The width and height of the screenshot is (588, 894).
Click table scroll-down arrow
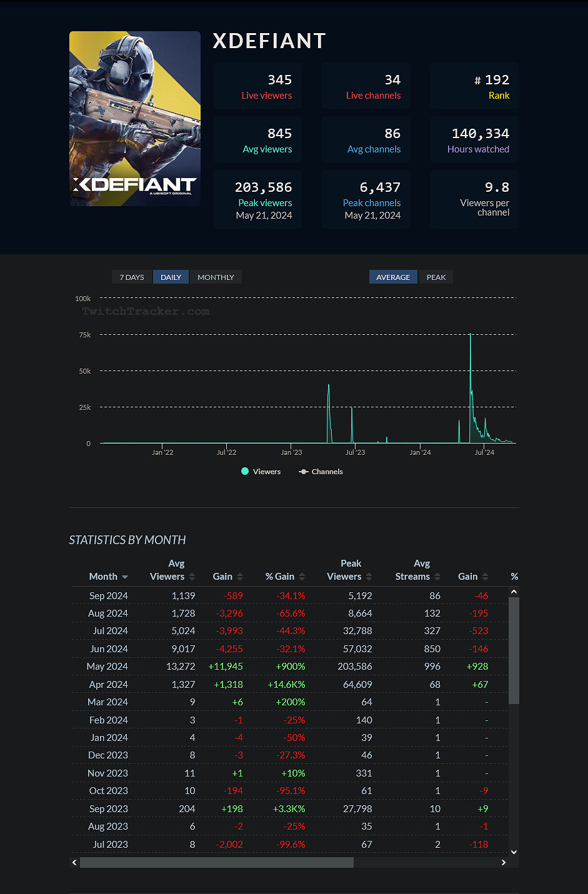tap(514, 852)
